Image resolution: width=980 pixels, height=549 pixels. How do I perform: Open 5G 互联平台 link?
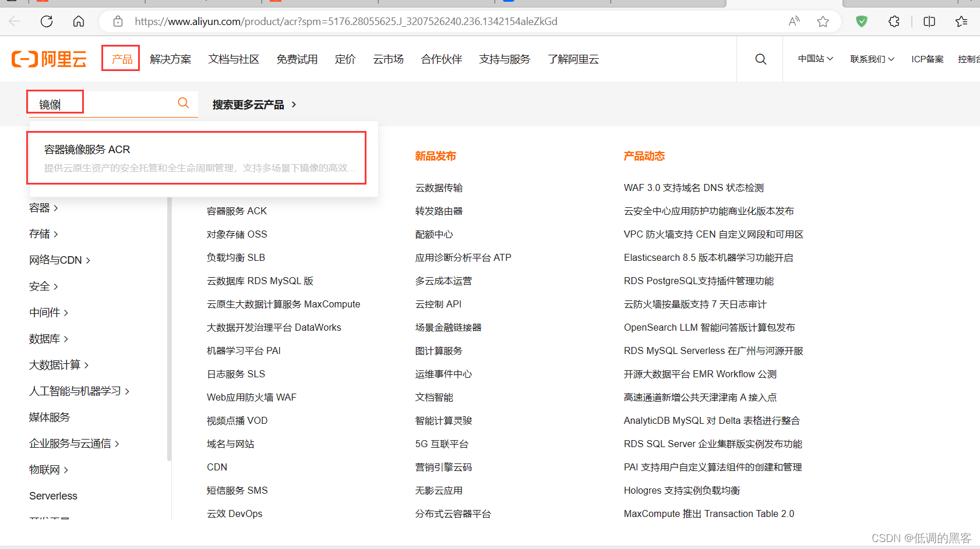pos(442,444)
